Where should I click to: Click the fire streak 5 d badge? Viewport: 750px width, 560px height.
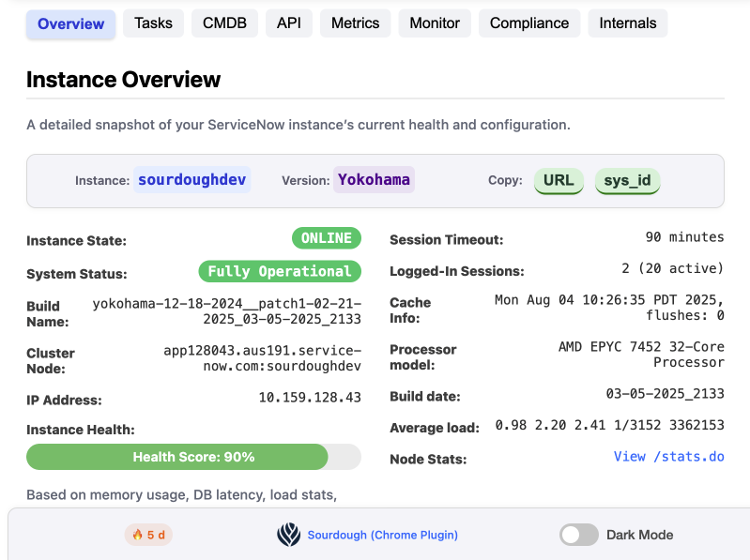[x=148, y=535]
